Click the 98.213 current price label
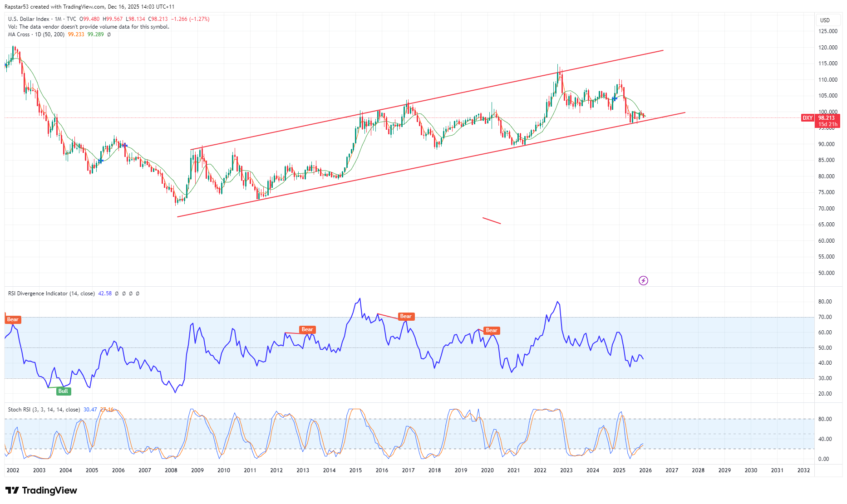 [827, 118]
